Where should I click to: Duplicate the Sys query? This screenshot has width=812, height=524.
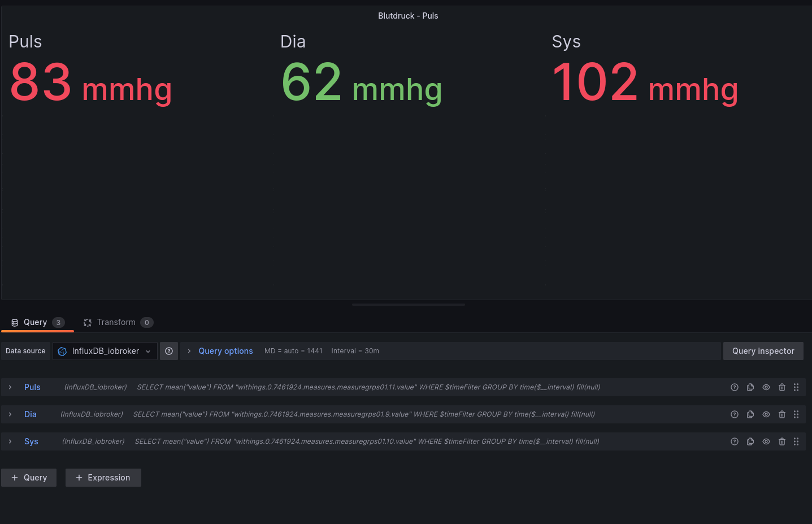pos(750,441)
